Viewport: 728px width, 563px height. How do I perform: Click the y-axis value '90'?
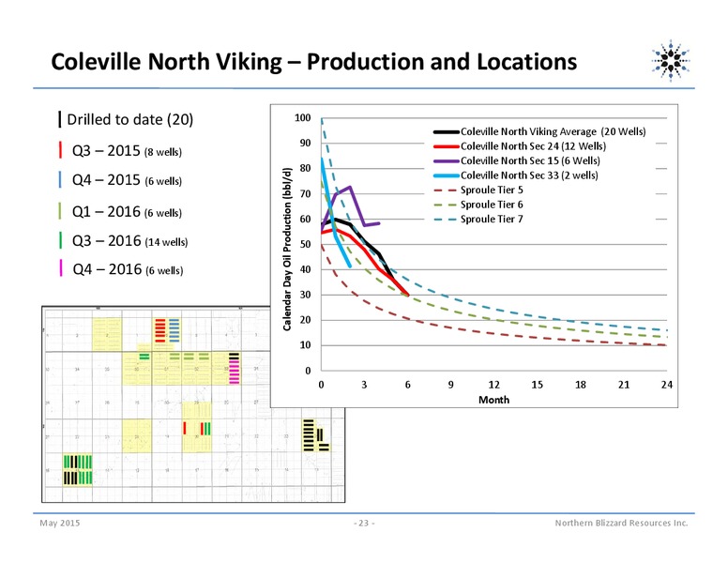click(x=305, y=143)
